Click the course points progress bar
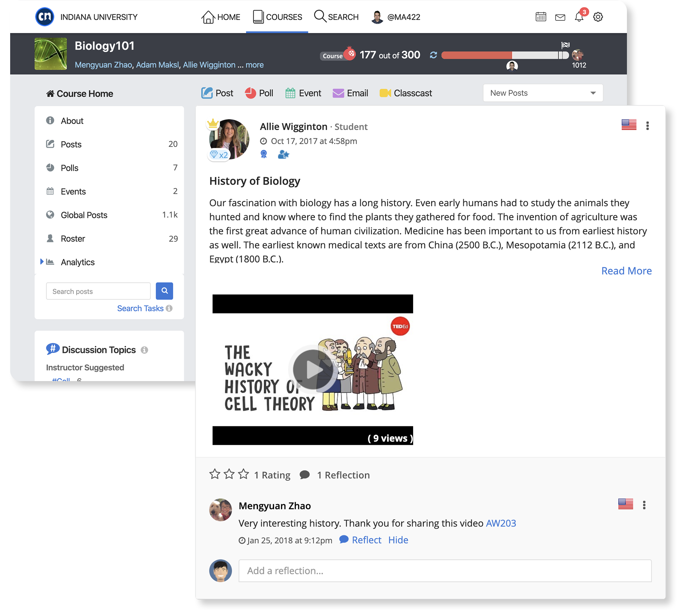 [x=505, y=55]
